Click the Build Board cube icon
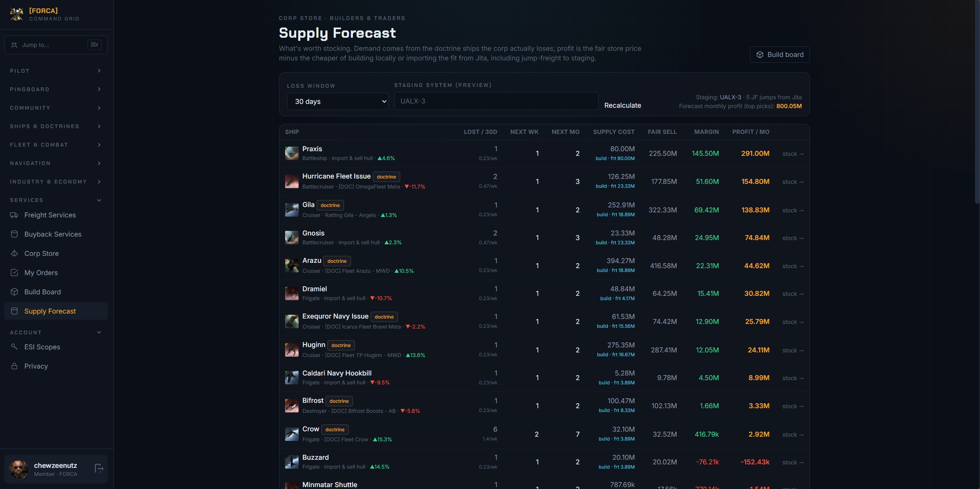 point(14,292)
